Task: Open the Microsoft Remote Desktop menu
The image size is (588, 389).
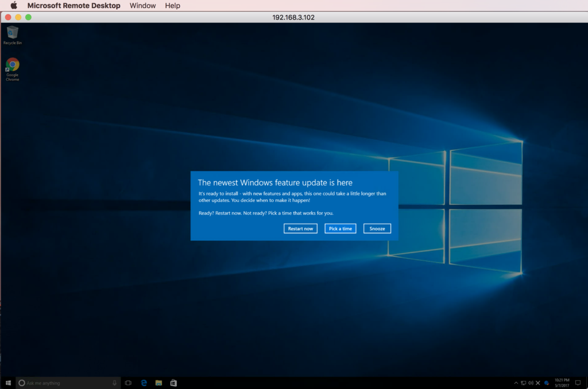Action: coord(74,6)
